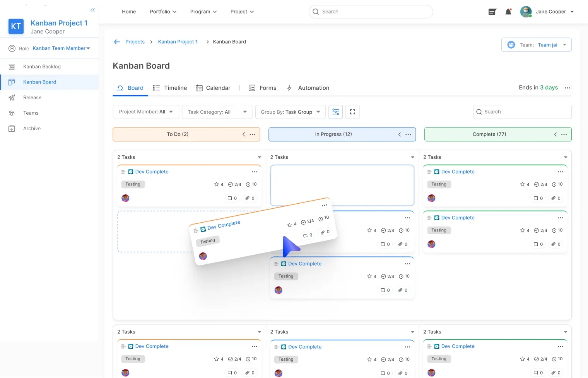Screen dimensions: 588x378
Task: Click the filter settings sliders icon
Action: pyautogui.click(x=335, y=112)
